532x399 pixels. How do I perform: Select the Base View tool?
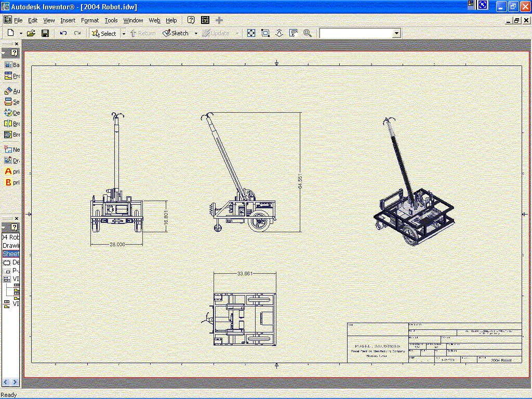(x=11, y=64)
